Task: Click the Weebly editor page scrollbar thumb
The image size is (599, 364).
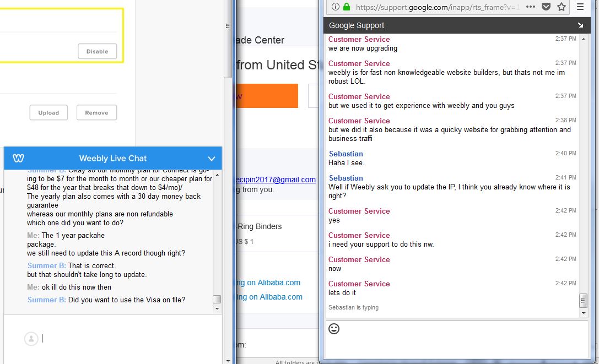Action: (227, 39)
